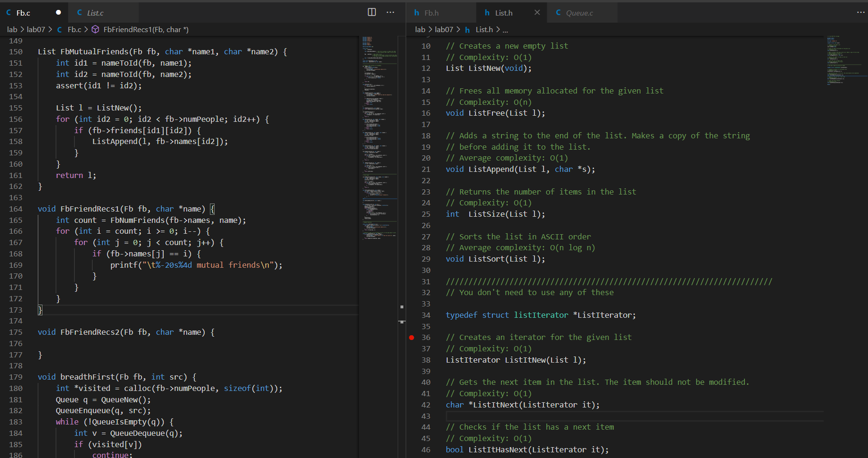
Task: Open More Actions menu of left editor group
Action: pos(391,12)
